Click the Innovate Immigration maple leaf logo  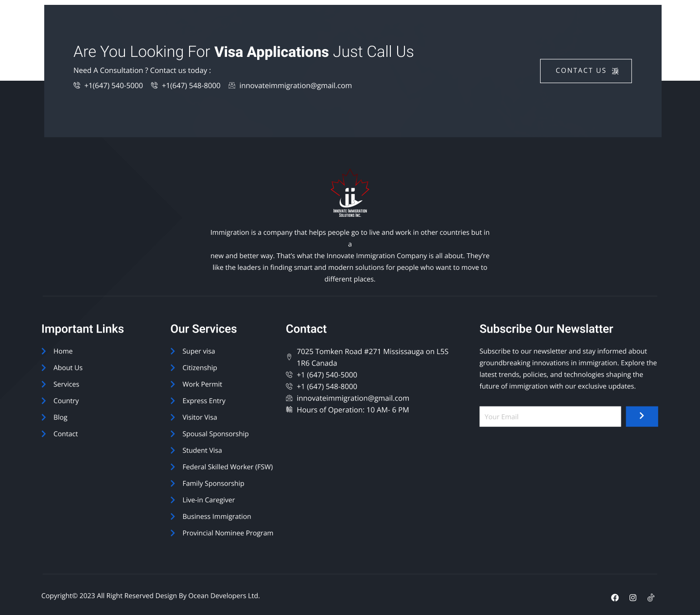tap(350, 193)
